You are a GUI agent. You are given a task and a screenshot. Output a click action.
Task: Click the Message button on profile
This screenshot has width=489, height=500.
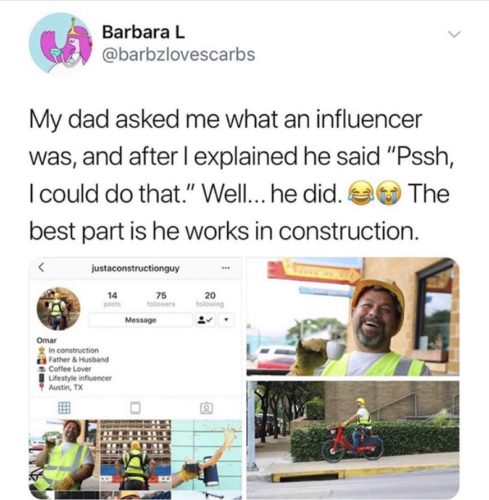140,320
